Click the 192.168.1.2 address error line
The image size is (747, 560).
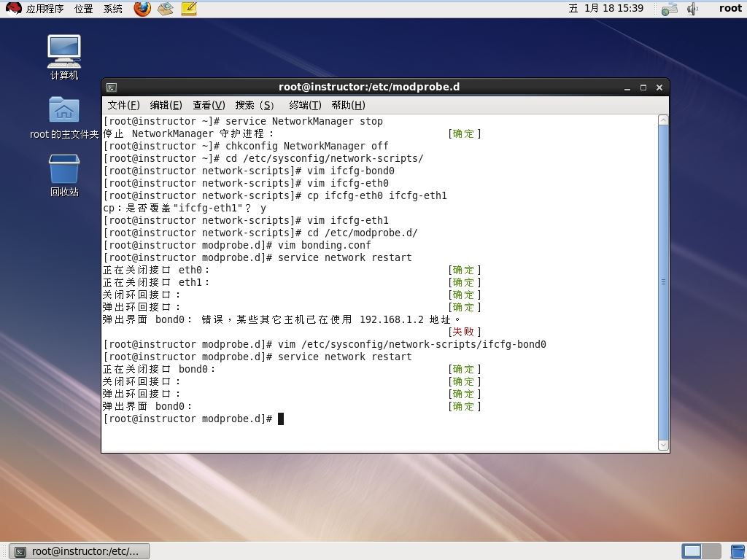[x=282, y=319]
